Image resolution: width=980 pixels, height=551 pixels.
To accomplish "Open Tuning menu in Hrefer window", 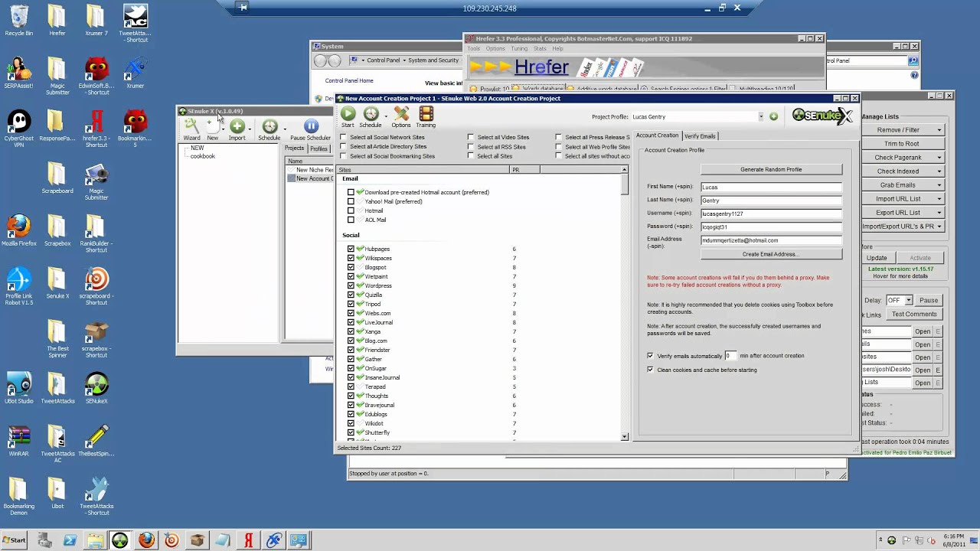I will 519,49.
